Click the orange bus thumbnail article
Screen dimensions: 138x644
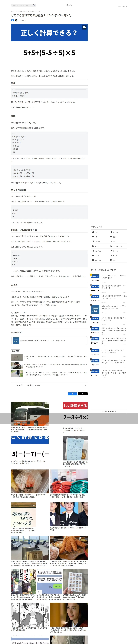30,414
